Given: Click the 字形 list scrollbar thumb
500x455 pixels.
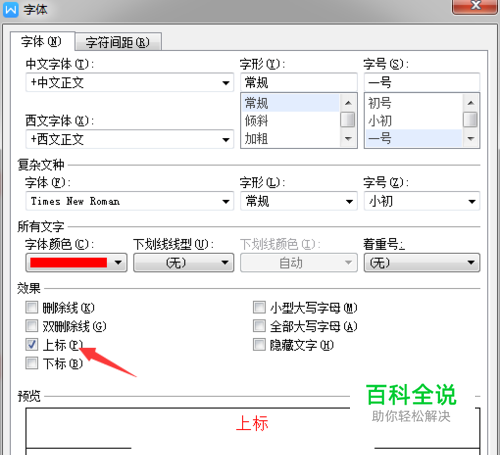Looking at the screenshot, I should pyautogui.click(x=348, y=120).
